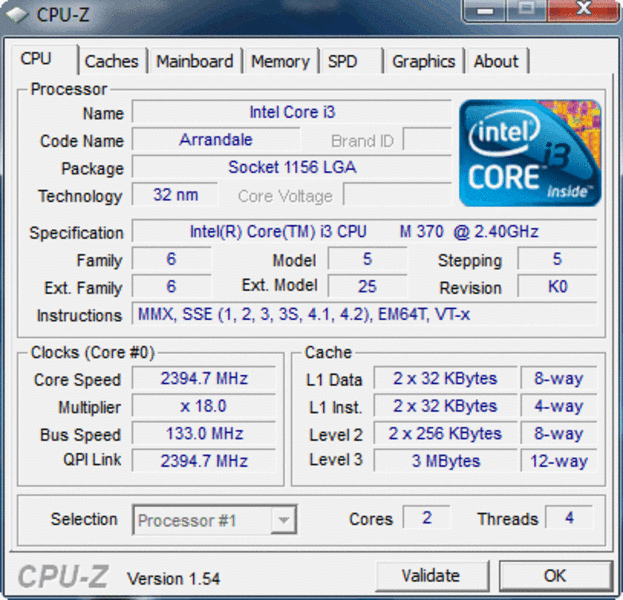
Task: Click the Multiplier value x 18.0
Action: pos(204,406)
